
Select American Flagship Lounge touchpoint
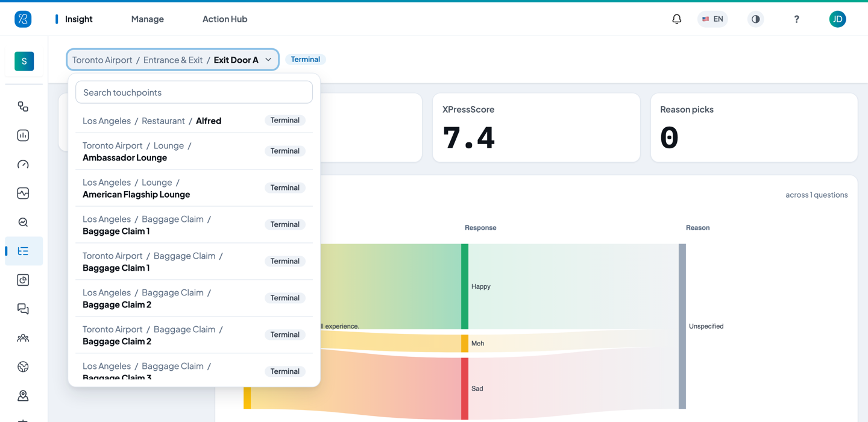194,188
